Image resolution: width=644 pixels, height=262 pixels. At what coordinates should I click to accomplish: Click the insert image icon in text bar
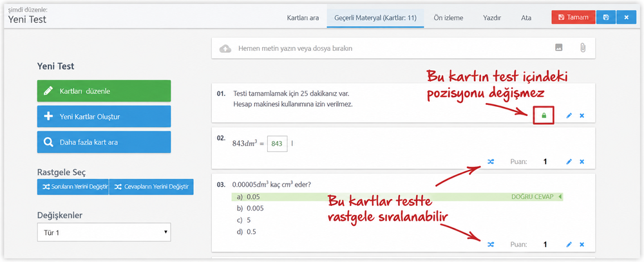(558, 48)
